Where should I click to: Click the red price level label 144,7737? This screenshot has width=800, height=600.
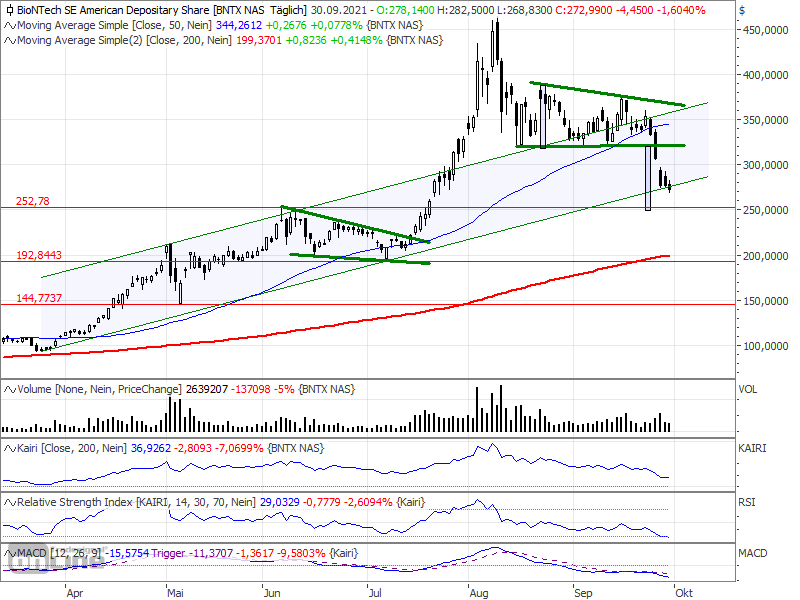click(x=39, y=298)
